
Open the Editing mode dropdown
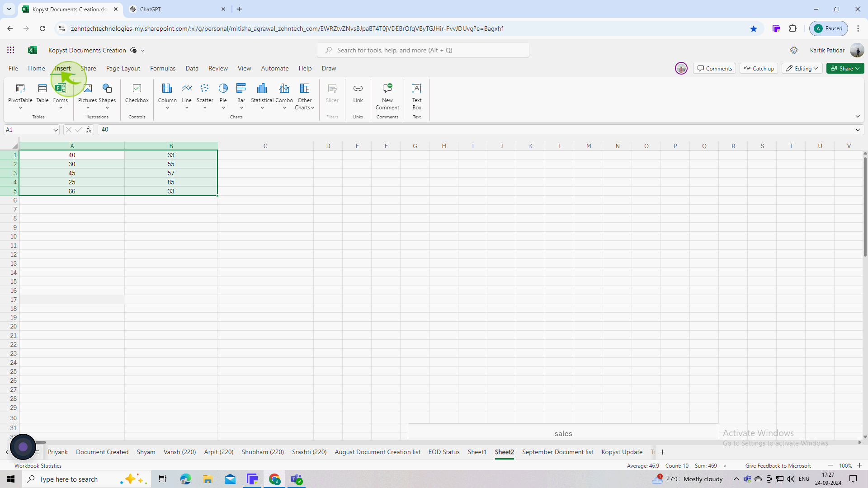pos(802,68)
